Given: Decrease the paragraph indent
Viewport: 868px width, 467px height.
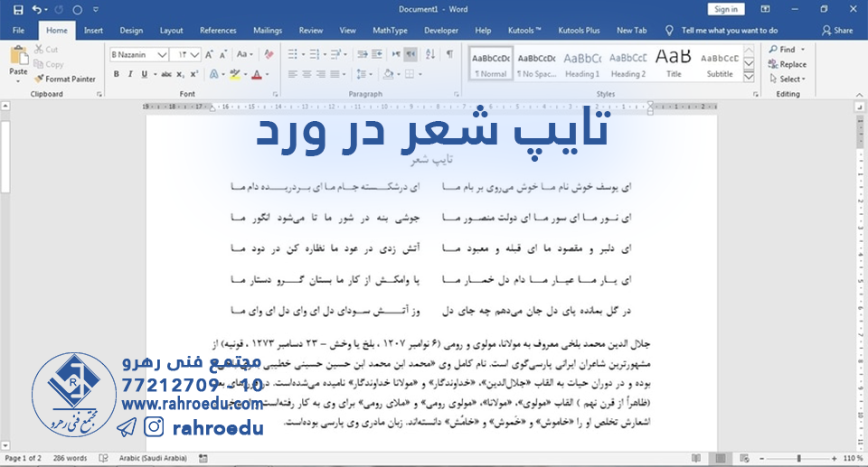Looking at the screenshot, I should coord(363,54).
